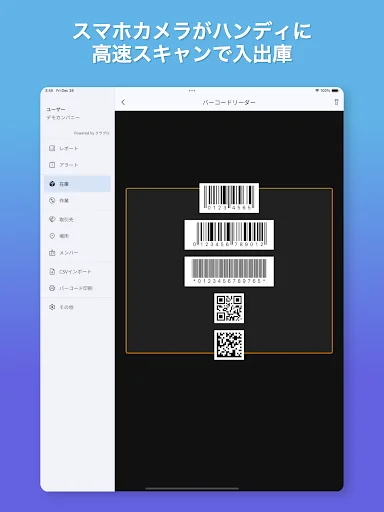Click the デモカンパニー company name
Image resolution: width=384 pixels, height=512 pixels.
(63, 118)
